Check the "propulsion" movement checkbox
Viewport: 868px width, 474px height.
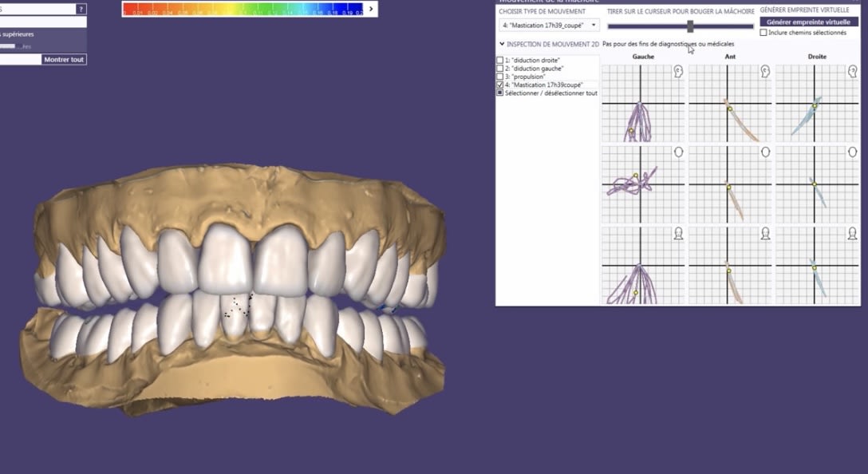click(500, 77)
